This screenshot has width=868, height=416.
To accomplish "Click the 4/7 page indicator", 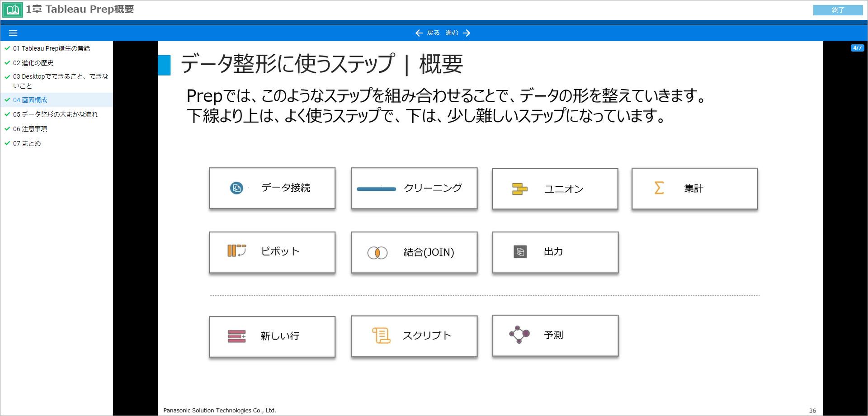I will [857, 47].
